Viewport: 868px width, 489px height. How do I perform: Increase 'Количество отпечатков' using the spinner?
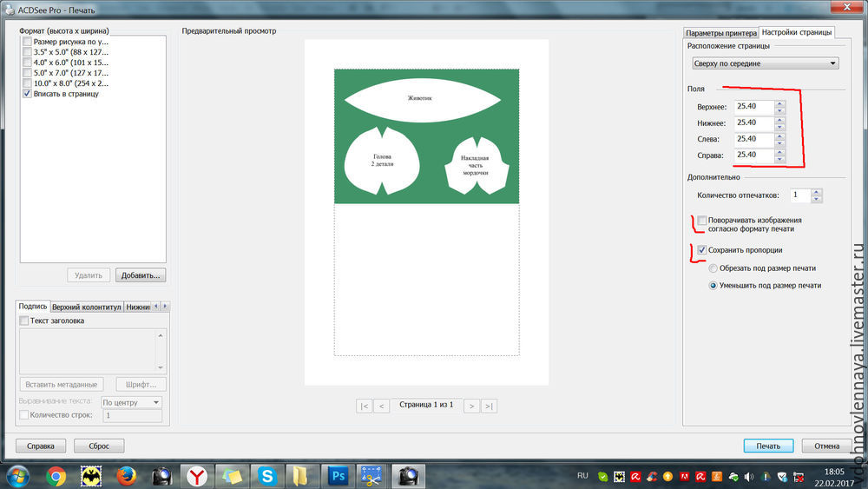point(817,192)
